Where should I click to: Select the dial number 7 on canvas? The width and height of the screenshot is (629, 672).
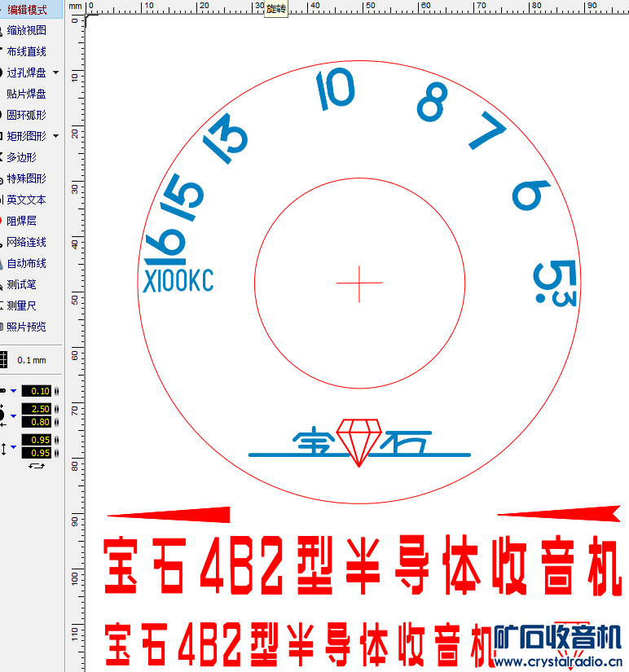pyautogui.click(x=486, y=130)
